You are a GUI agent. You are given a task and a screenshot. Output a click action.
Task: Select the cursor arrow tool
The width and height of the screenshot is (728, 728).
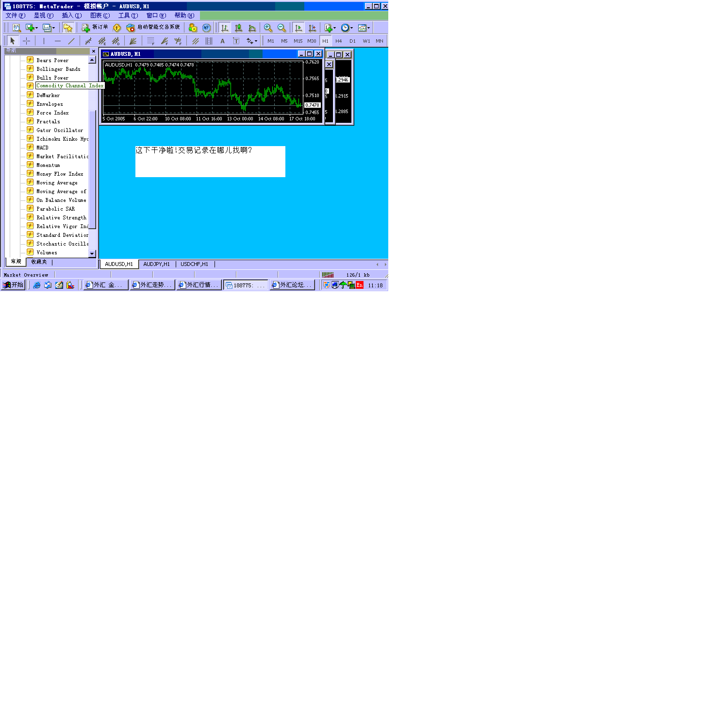coord(13,41)
